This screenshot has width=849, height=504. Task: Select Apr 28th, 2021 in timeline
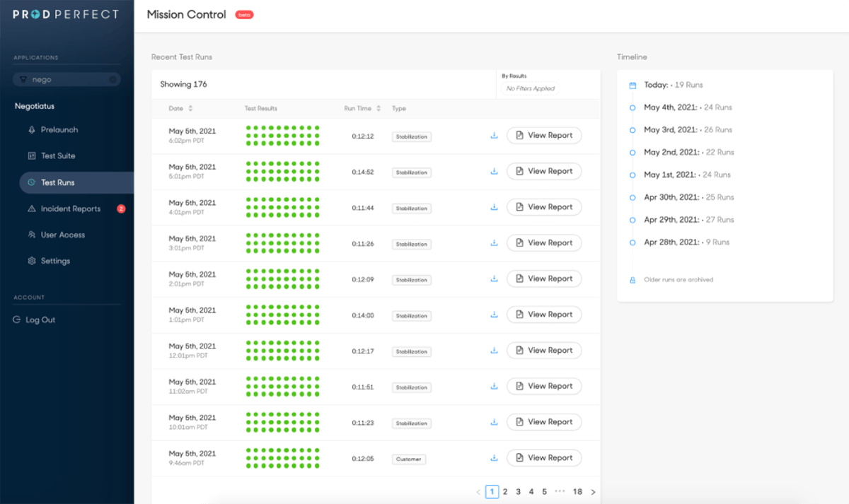tap(686, 242)
